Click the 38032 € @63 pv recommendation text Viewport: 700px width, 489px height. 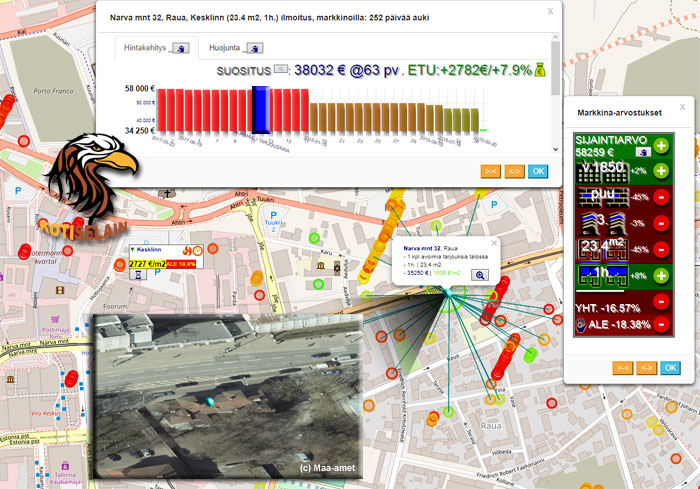tap(346, 70)
